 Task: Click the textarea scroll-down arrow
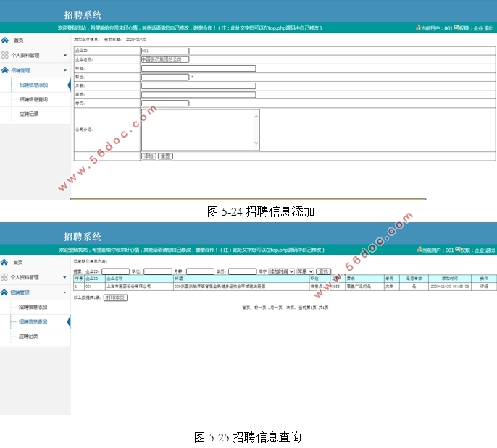pyautogui.click(x=256, y=143)
